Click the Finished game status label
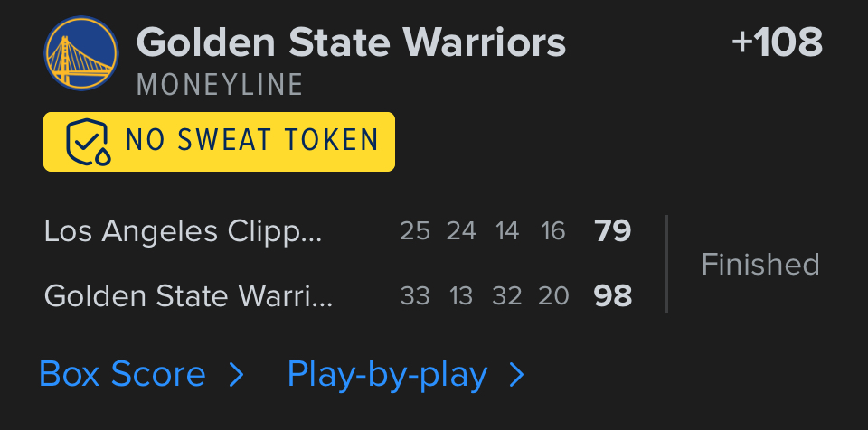This screenshot has height=430, width=868. (760, 264)
